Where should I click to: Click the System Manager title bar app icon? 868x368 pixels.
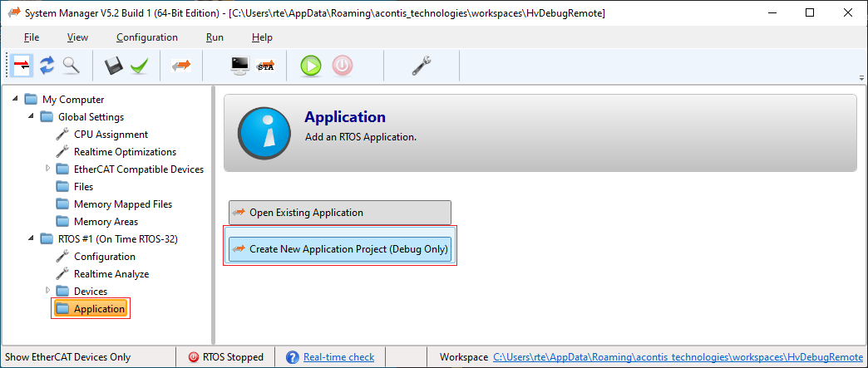pos(14,12)
